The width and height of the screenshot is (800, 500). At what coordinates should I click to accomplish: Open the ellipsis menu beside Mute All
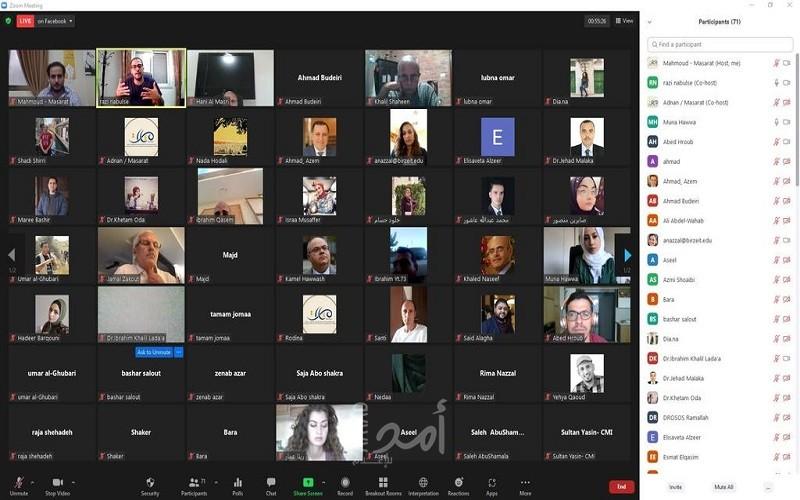coord(767,487)
